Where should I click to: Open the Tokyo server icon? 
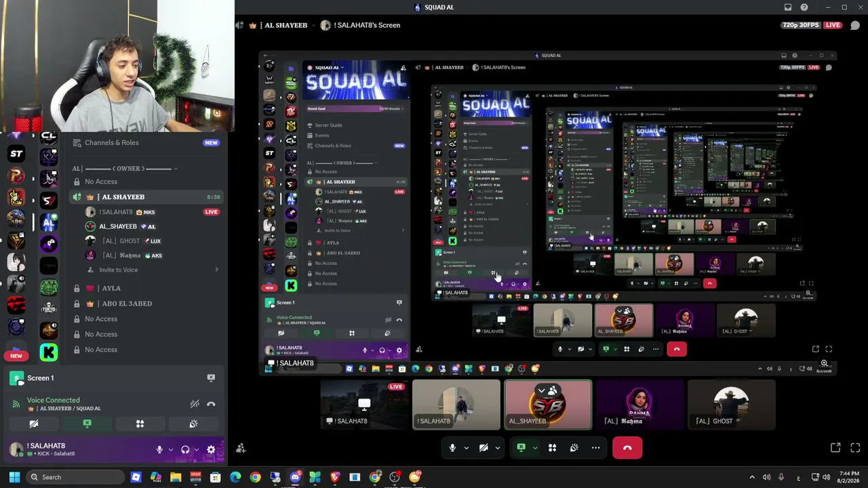coord(48,309)
